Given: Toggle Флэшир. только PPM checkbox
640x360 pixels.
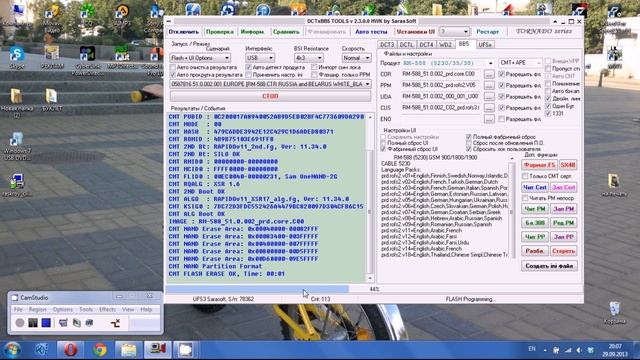Looking at the screenshot, I should point(314,75).
